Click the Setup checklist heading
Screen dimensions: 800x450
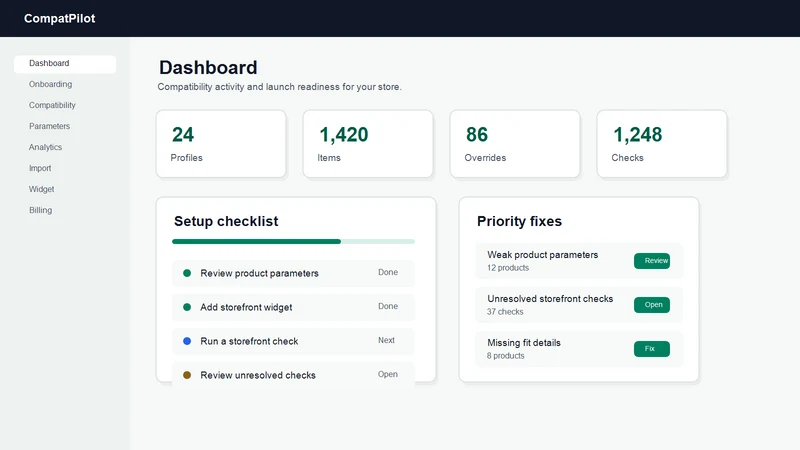pyautogui.click(x=226, y=221)
